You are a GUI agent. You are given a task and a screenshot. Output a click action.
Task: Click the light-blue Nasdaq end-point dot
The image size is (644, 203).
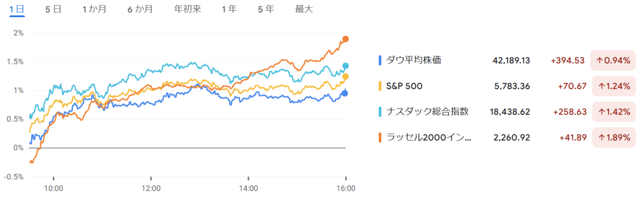(346, 66)
